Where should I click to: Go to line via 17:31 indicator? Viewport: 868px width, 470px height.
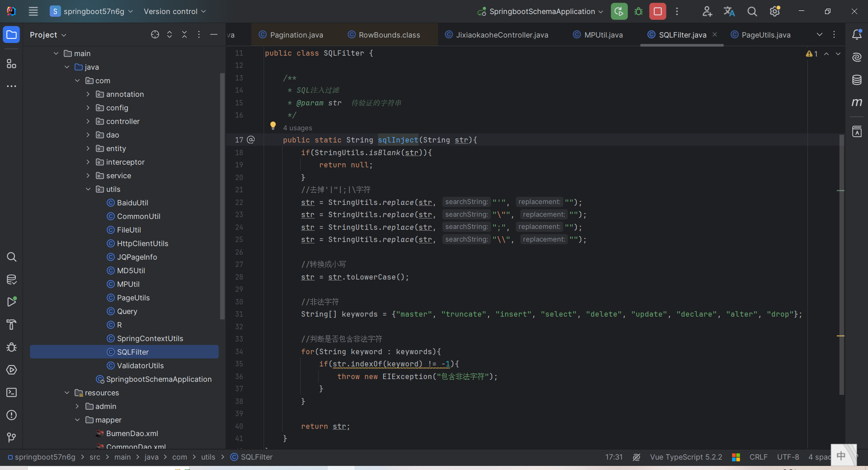pos(614,457)
